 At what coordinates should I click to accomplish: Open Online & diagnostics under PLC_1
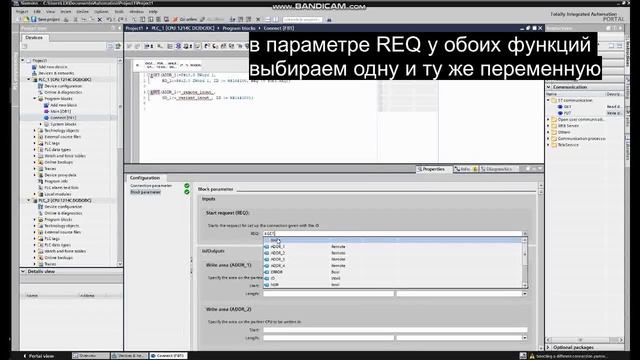(x=60, y=92)
